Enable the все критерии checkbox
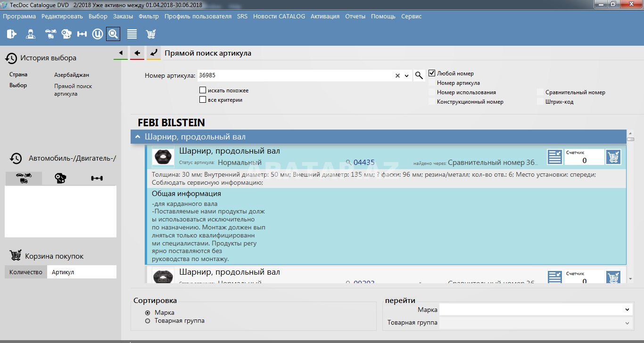 click(203, 99)
